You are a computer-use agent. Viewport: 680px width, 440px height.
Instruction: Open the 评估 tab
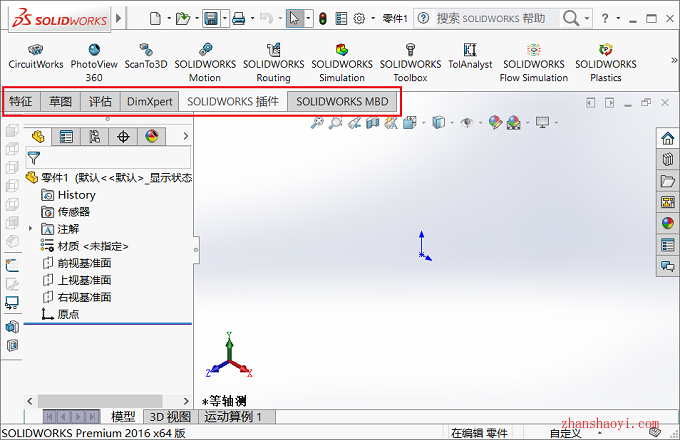coord(100,101)
